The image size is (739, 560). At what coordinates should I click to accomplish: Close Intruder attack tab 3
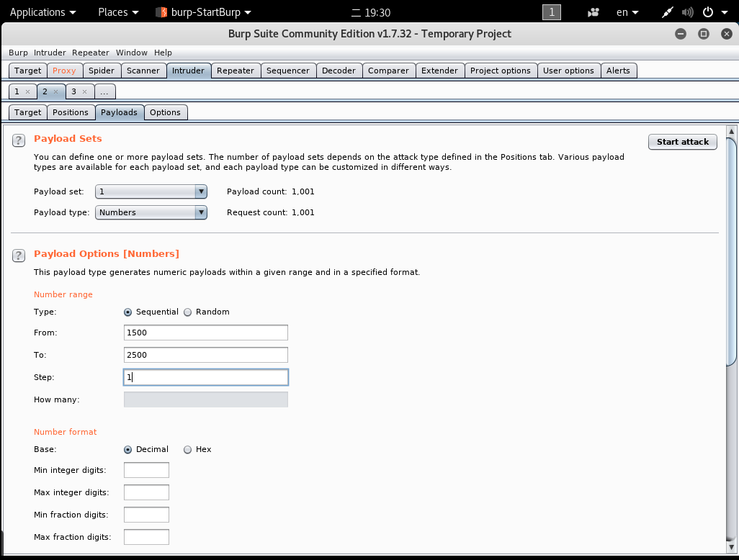click(84, 92)
